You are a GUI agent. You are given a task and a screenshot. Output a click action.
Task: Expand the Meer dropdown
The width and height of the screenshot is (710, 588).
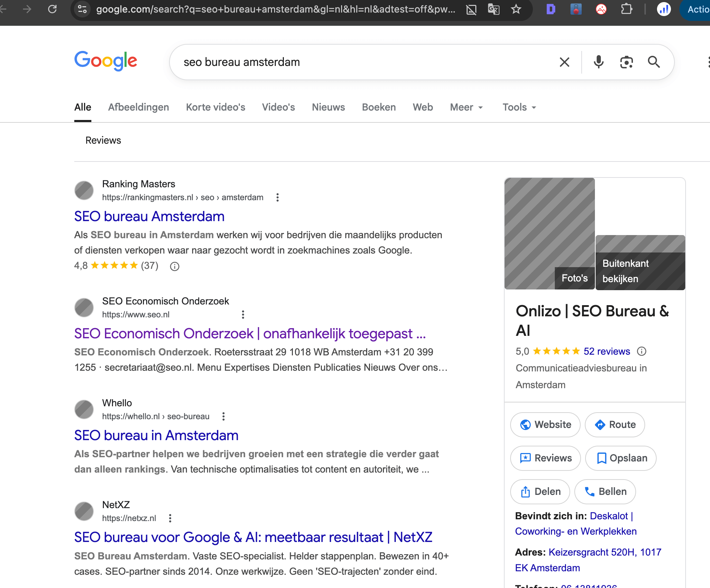[467, 107]
